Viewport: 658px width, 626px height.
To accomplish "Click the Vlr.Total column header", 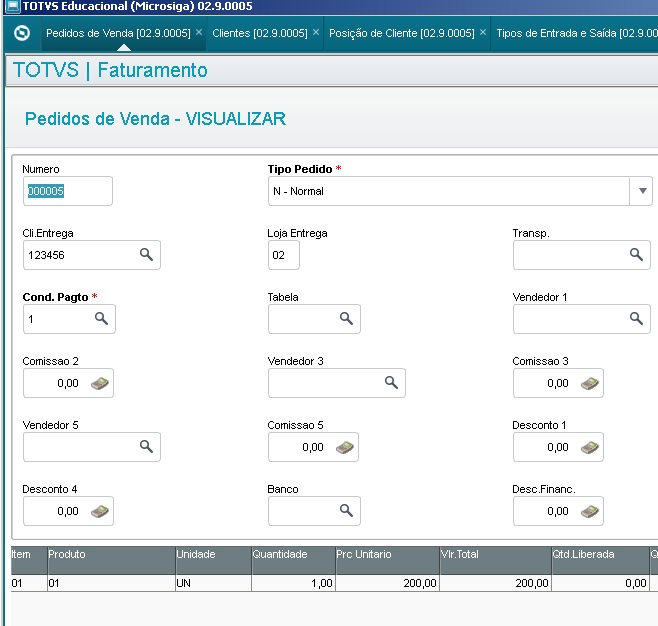I will [495, 560].
